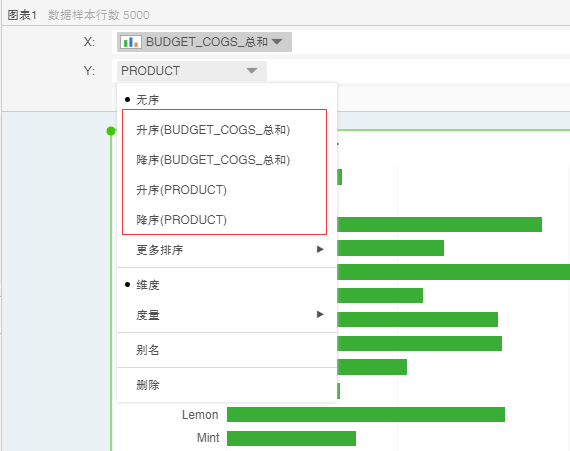Click the 图表1 tab title
570x451 pixels.
[x=22, y=15]
